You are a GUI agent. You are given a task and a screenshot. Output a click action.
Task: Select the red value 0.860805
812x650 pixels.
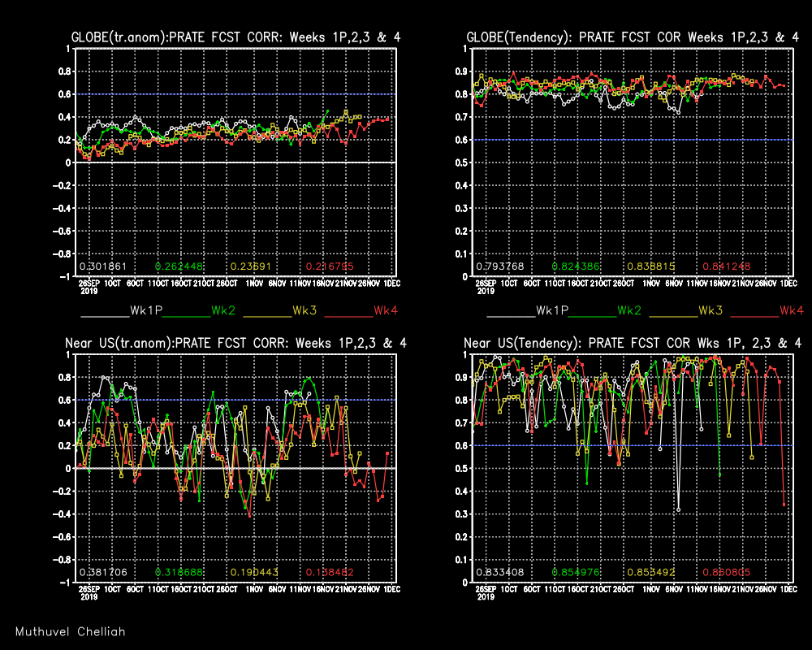click(x=727, y=572)
